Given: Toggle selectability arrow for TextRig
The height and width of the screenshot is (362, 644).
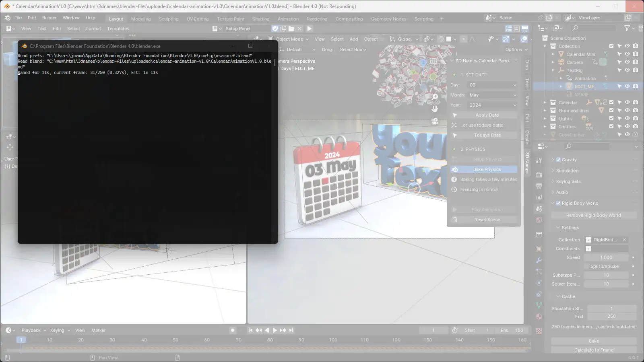Looking at the screenshot, I should pos(619,70).
